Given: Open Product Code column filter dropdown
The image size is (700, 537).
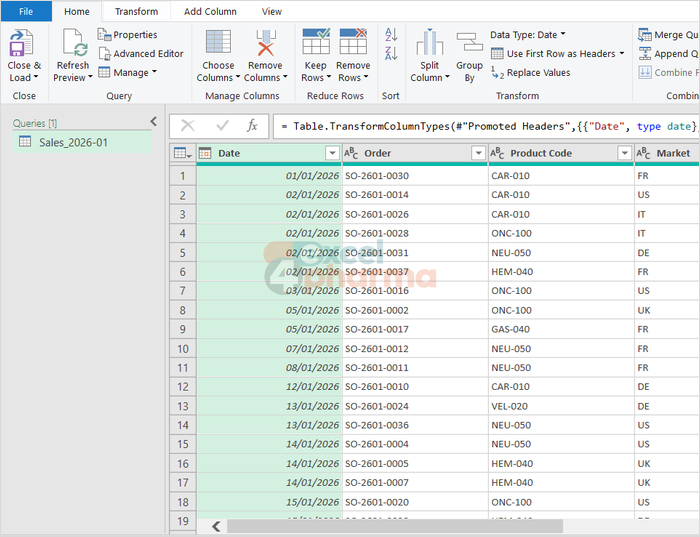Looking at the screenshot, I should click(x=624, y=153).
